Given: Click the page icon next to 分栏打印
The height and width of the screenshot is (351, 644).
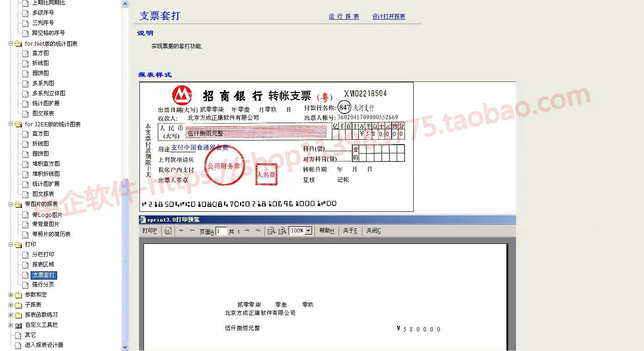Looking at the screenshot, I should [x=26, y=255].
